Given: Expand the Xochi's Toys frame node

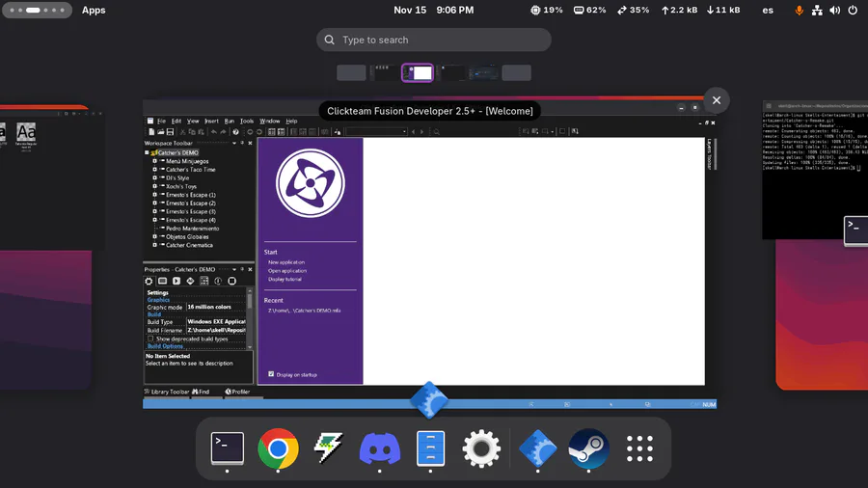Looking at the screenshot, I should coord(155,186).
